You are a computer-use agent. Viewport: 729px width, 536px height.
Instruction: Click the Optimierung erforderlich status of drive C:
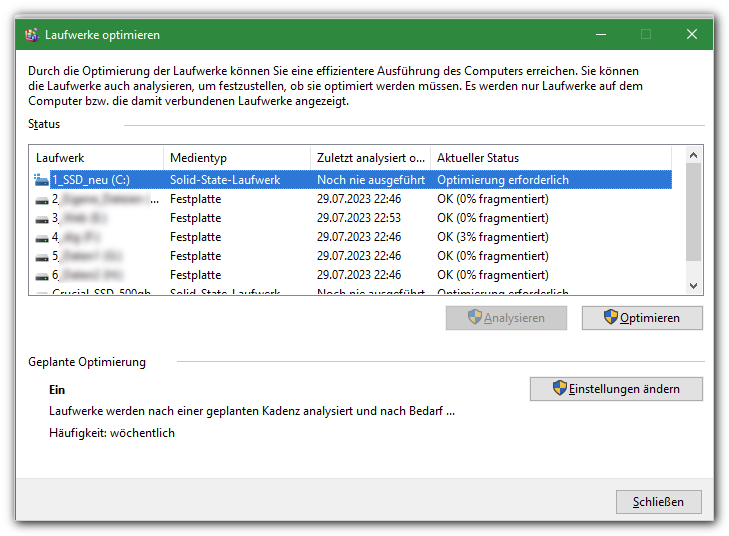click(x=503, y=180)
